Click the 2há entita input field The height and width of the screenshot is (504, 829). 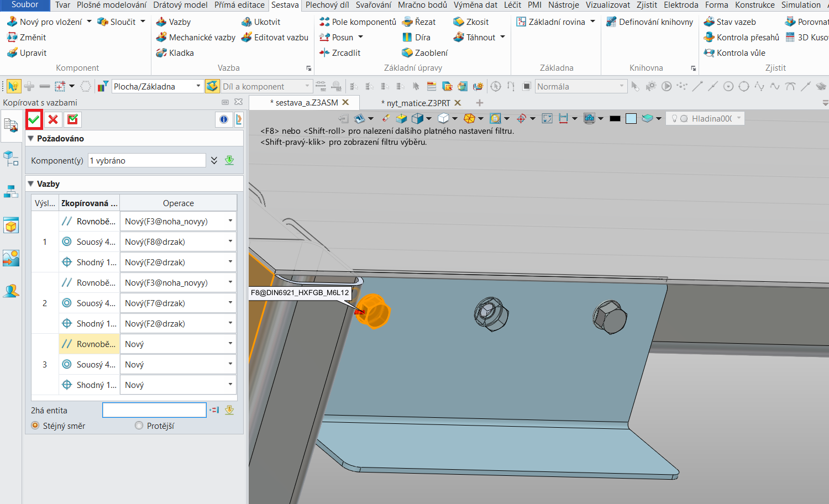click(x=154, y=410)
